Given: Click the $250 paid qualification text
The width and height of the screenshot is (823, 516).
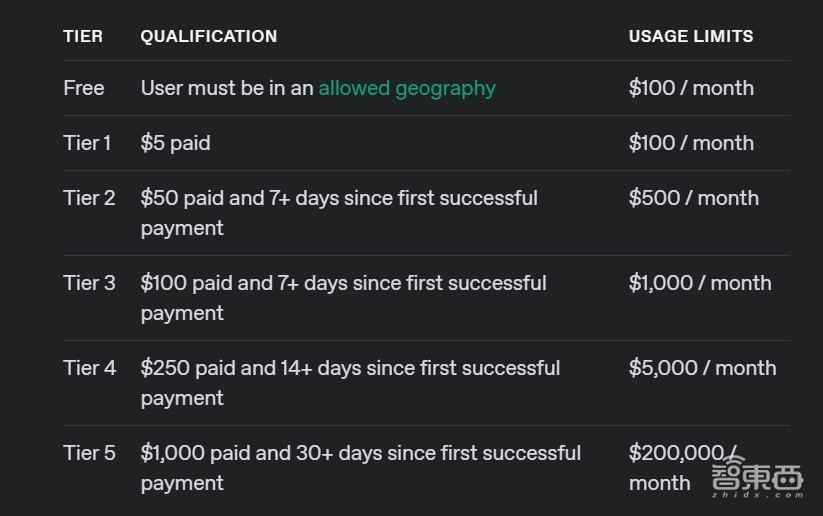Looking at the screenshot, I should coord(350,382).
